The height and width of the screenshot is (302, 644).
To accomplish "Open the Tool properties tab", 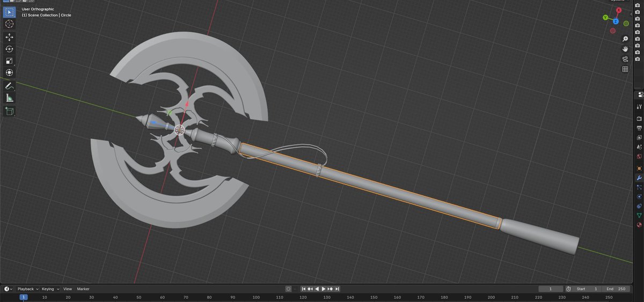I will 639,107.
